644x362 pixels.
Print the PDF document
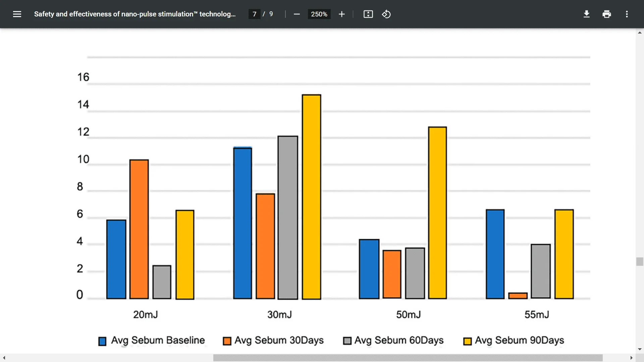point(607,14)
